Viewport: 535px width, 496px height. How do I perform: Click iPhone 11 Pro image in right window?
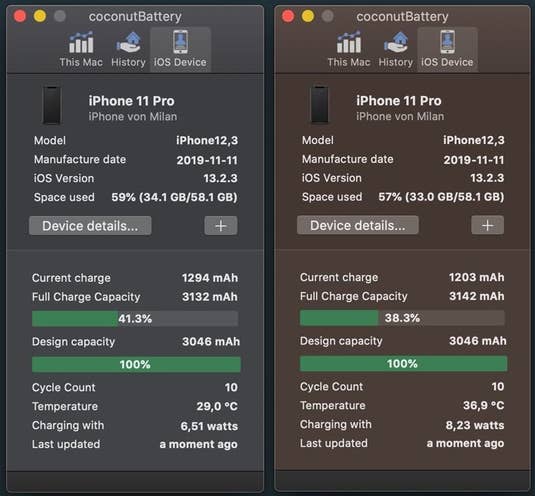click(320, 105)
